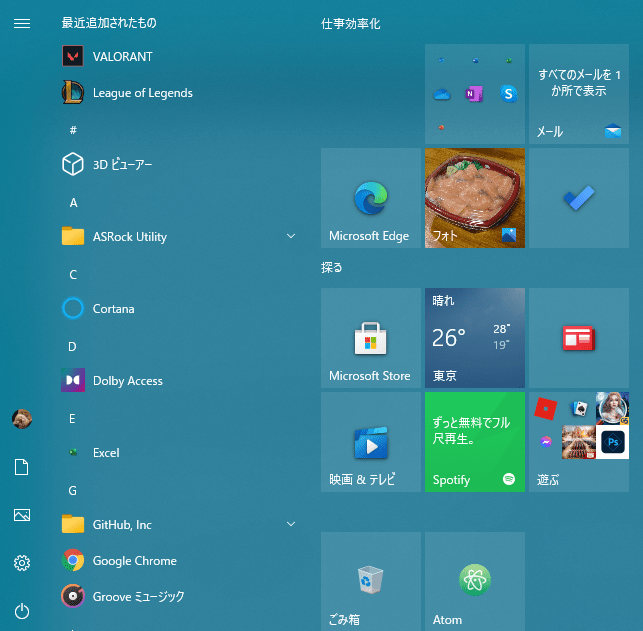
Task: Open ごみ箱 recycle bin tile
Action: point(371,581)
